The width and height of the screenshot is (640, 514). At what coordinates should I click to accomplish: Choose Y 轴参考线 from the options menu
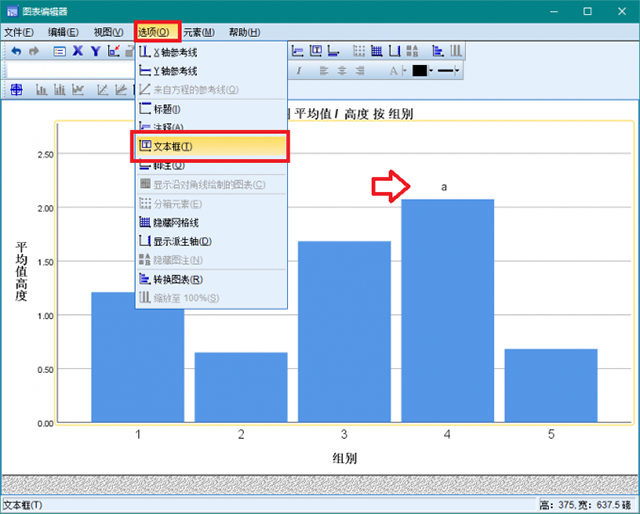(211, 71)
